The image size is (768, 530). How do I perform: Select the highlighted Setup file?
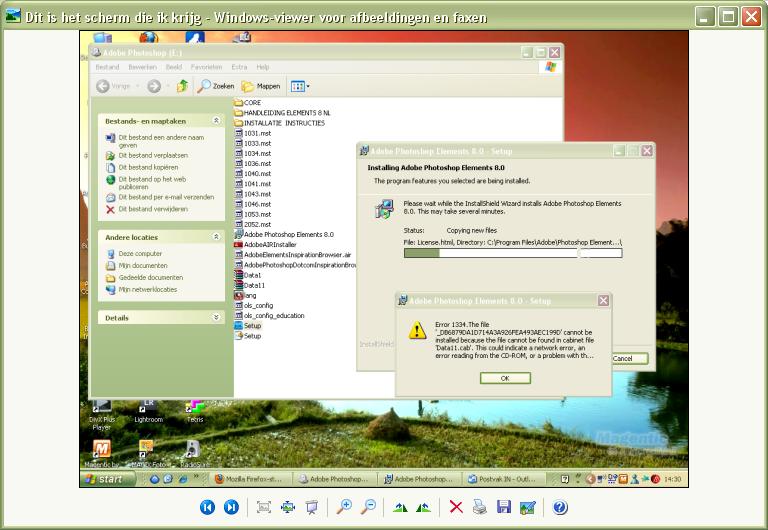[248, 326]
